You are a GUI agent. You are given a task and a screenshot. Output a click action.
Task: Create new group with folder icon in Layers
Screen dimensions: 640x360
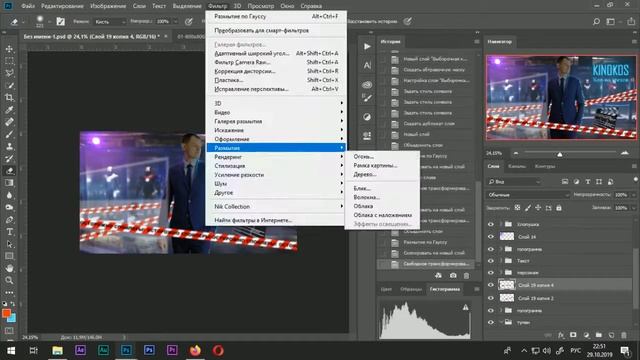tap(599, 335)
